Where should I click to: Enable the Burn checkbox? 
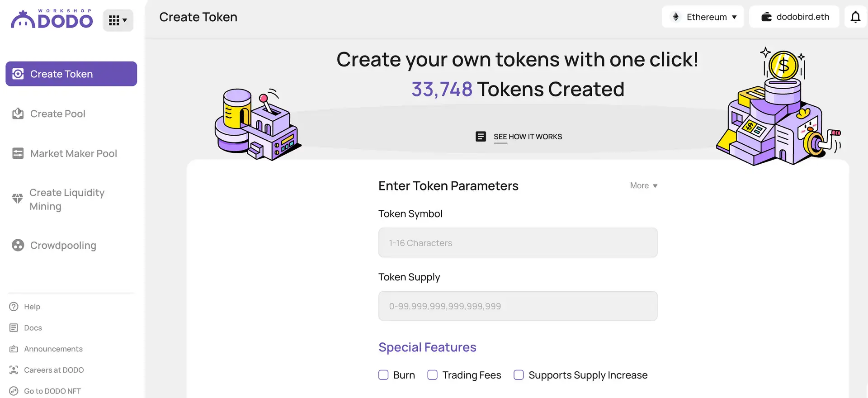pyautogui.click(x=383, y=375)
